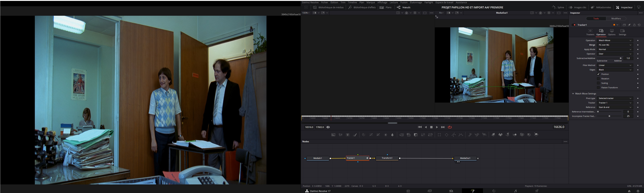The image size is (644, 193).
Task: Open the Filter Method dropdown
Action: point(615,65)
